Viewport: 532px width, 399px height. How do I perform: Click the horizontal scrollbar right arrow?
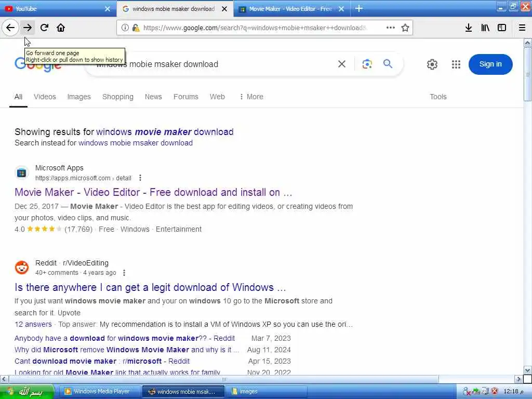click(x=518, y=379)
